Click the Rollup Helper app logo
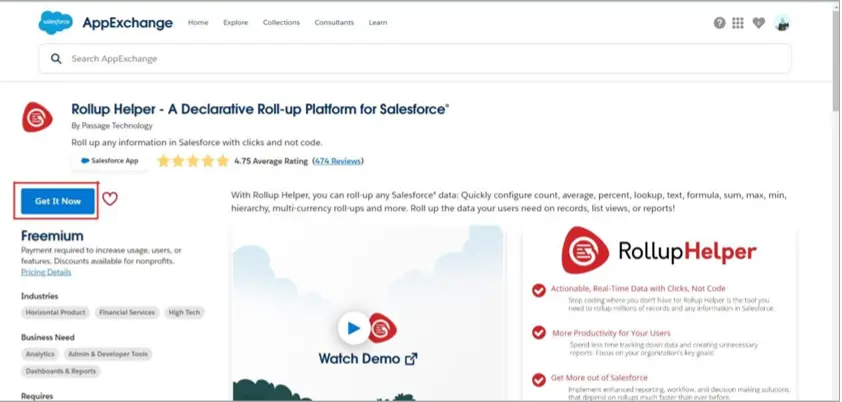 click(38, 117)
